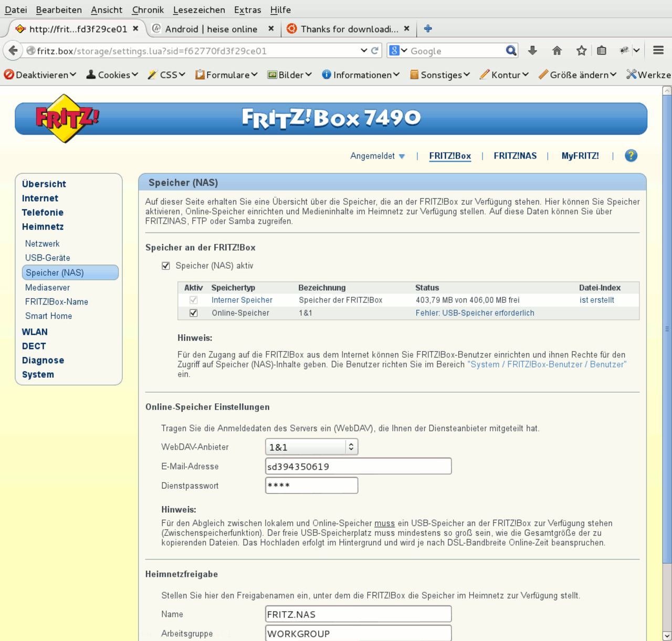This screenshot has width=672, height=641.
Task: Click the E-Mail-Adresse input field
Action: click(359, 466)
